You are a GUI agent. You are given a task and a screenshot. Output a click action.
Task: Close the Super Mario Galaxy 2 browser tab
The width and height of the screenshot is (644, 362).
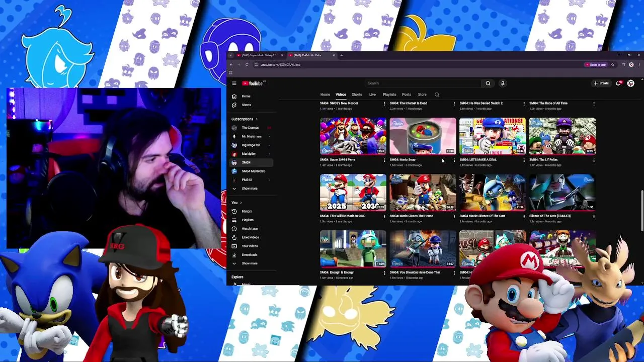(282, 55)
